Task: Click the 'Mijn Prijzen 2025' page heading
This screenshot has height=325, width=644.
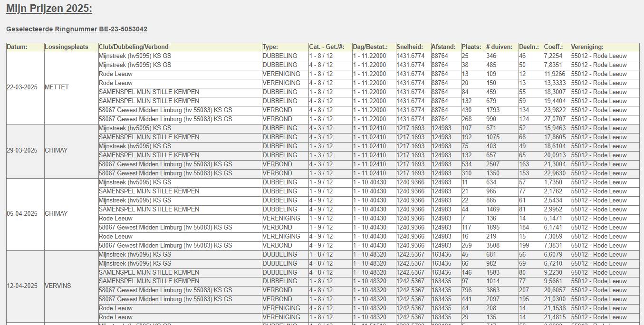Action: click(x=49, y=9)
